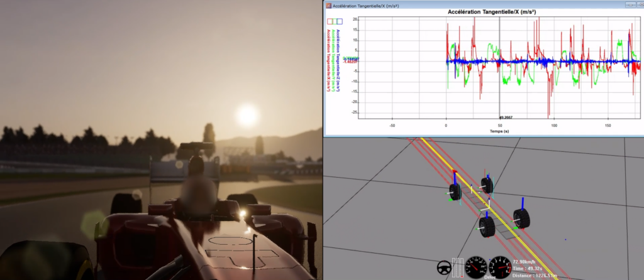Select the rear-left wheel nearest camera

pyautogui.click(x=487, y=227)
